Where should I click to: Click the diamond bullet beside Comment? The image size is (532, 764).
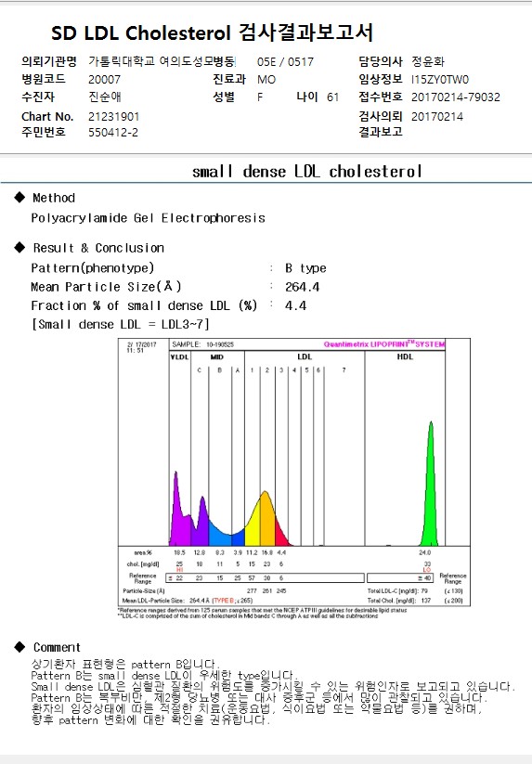click(x=19, y=647)
